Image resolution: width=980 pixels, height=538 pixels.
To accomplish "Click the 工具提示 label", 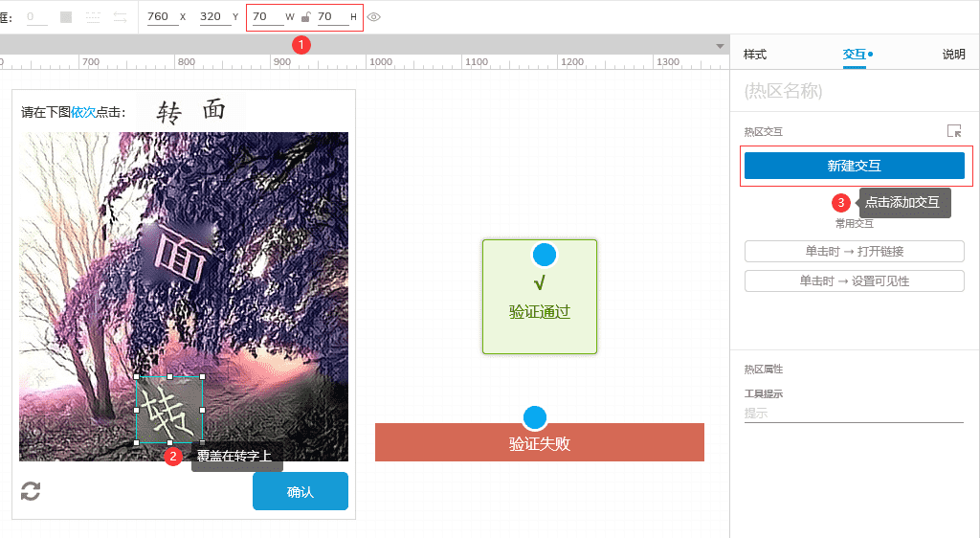I will click(x=763, y=393).
